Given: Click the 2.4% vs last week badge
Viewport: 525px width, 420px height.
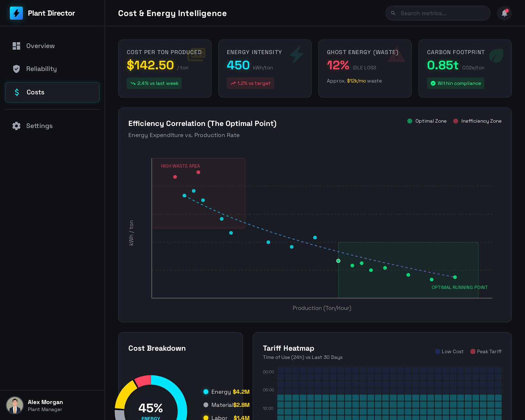Looking at the screenshot, I should pos(154,83).
